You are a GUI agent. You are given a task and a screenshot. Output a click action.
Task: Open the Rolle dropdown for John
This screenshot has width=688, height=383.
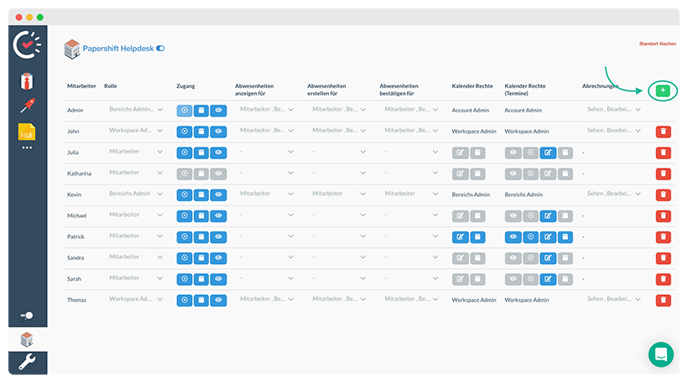136,130
